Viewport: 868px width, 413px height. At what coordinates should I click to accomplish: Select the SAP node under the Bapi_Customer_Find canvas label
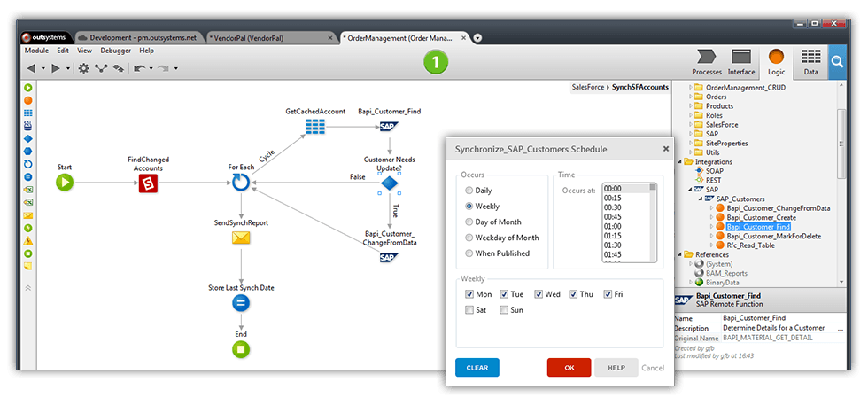coord(389,127)
